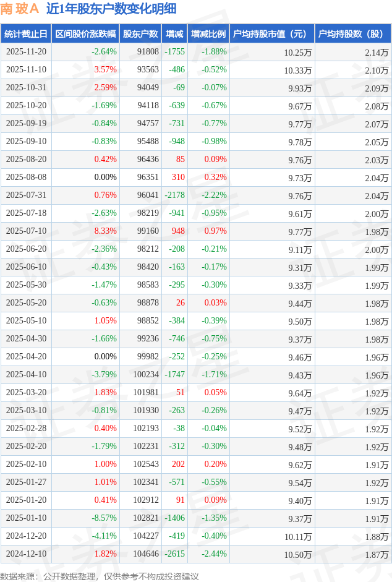Screen dimensions: 392x582
Task: Click the 户均持股市值（元） header
Action: coord(272,34)
